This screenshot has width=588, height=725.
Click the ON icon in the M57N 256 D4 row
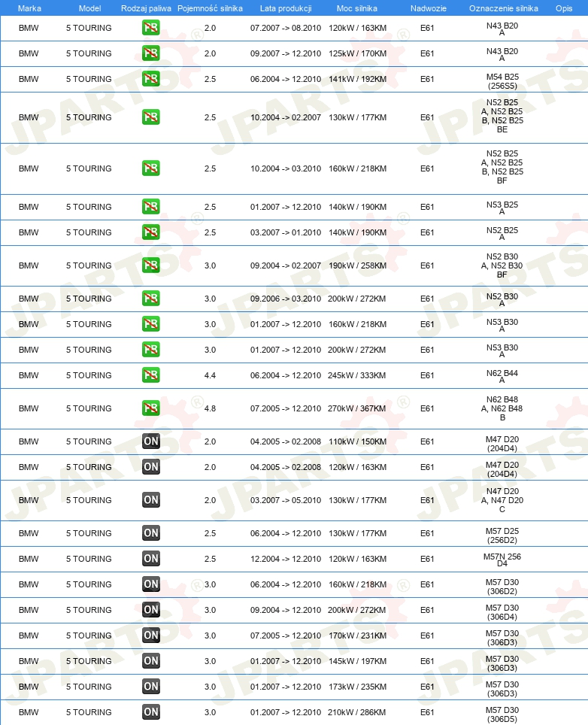coord(150,559)
